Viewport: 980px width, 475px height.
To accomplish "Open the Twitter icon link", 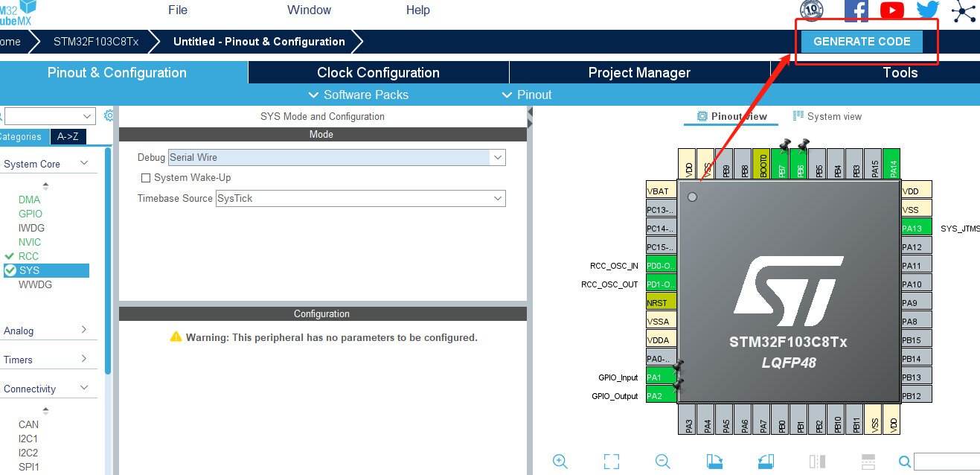I will pos(927,10).
